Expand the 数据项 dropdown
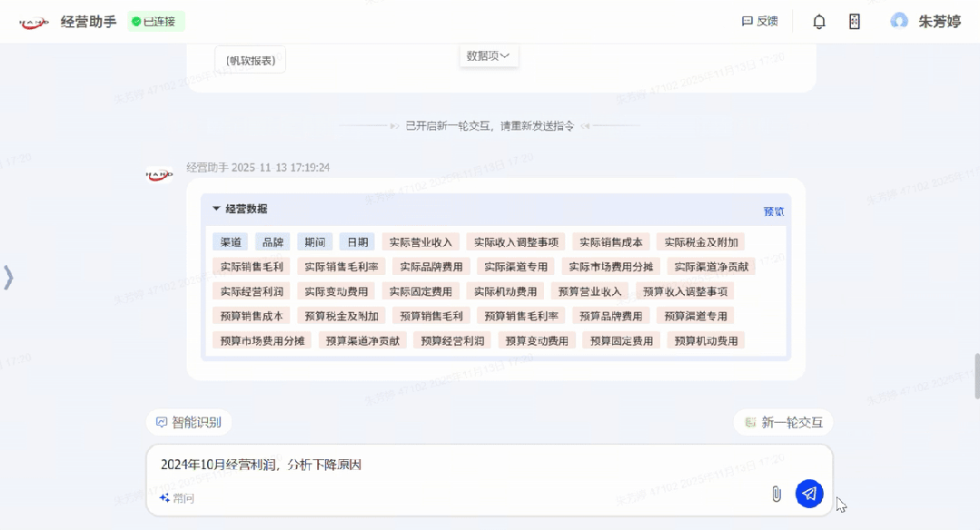Image resolution: width=980 pixels, height=530 pixels. click(x=489, y=56)
